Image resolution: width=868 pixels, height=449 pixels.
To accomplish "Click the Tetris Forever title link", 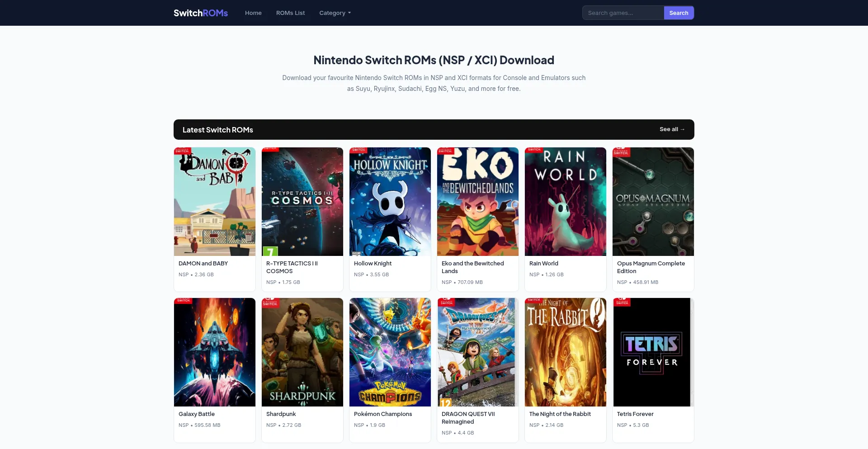I will (x=635, y=414).
